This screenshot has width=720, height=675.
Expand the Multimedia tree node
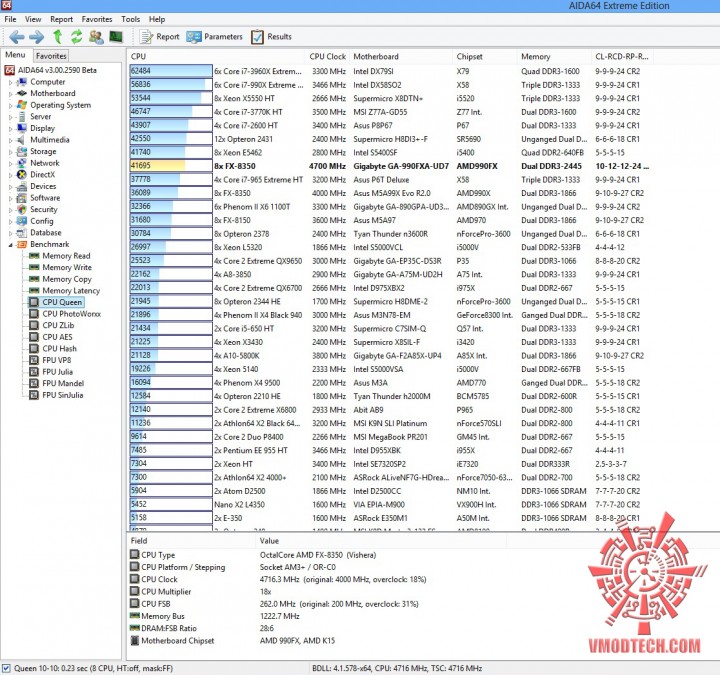click(x=10, y=141)
